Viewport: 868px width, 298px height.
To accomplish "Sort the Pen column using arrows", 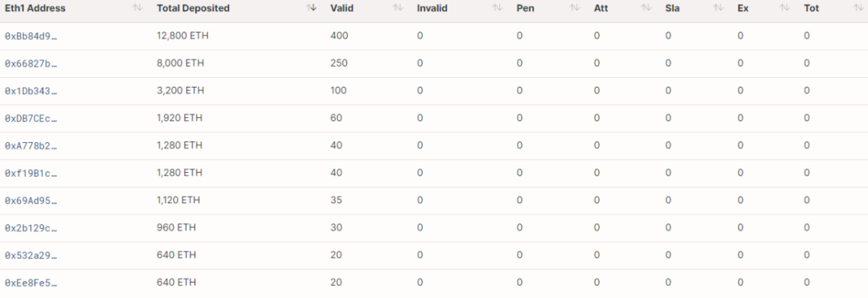I will click(x=575, y=8).
